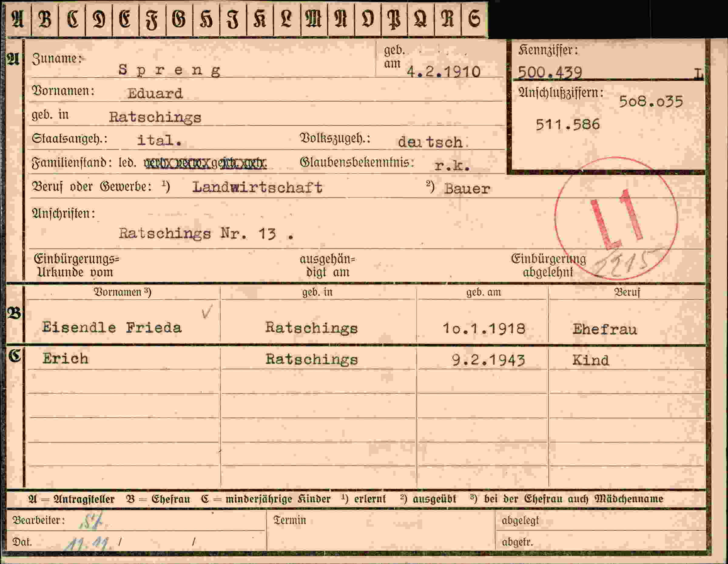Click the occupation 'Bauer'

click(467, 189)
